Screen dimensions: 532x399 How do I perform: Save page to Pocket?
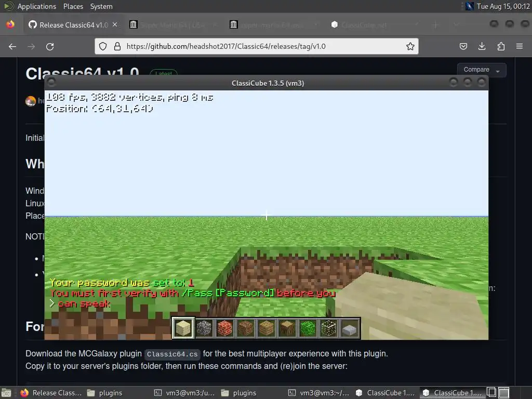tap(463, 46)
